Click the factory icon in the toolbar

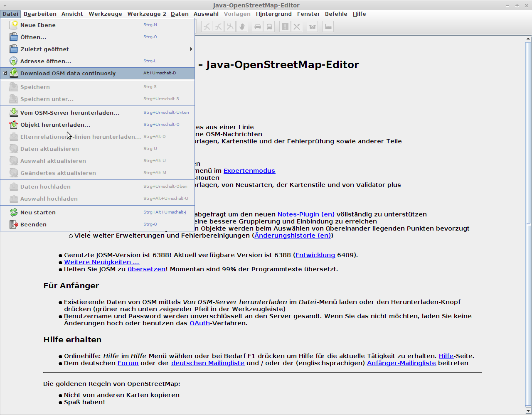point(328,27)
